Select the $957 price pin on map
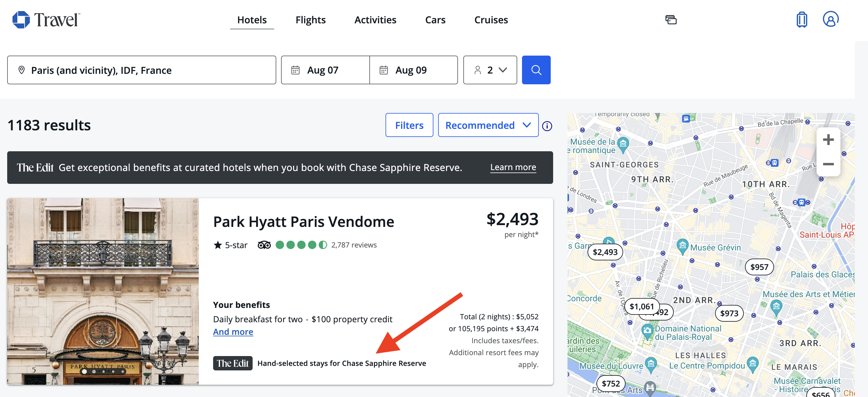Screen dimensions: 868x397 click(x=759, y=267)
